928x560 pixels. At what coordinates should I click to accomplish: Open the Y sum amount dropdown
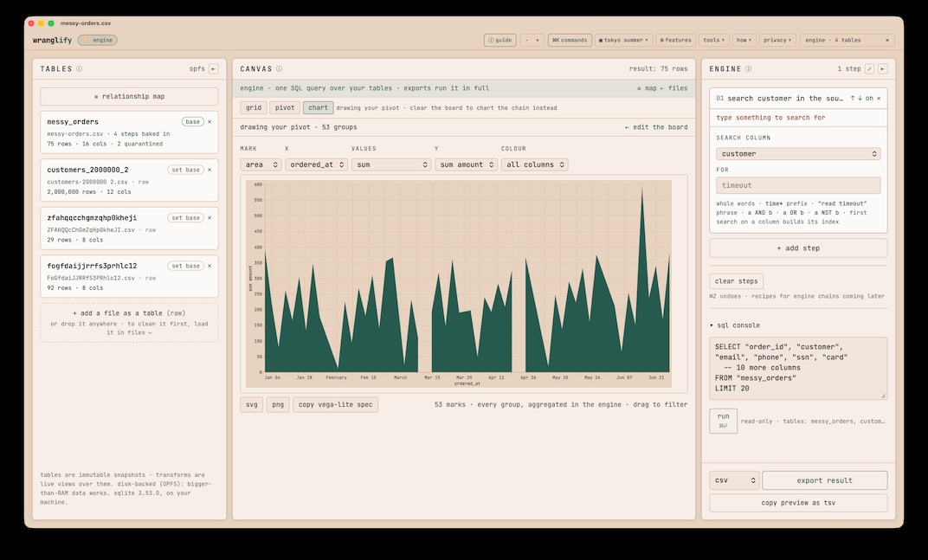coord(466,164)
